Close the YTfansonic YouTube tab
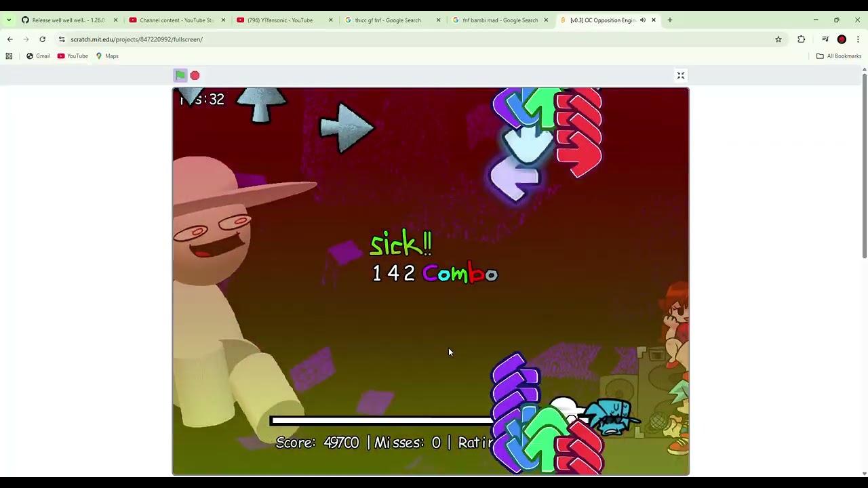This screenshot has width=868, height=488. point(331,20)
